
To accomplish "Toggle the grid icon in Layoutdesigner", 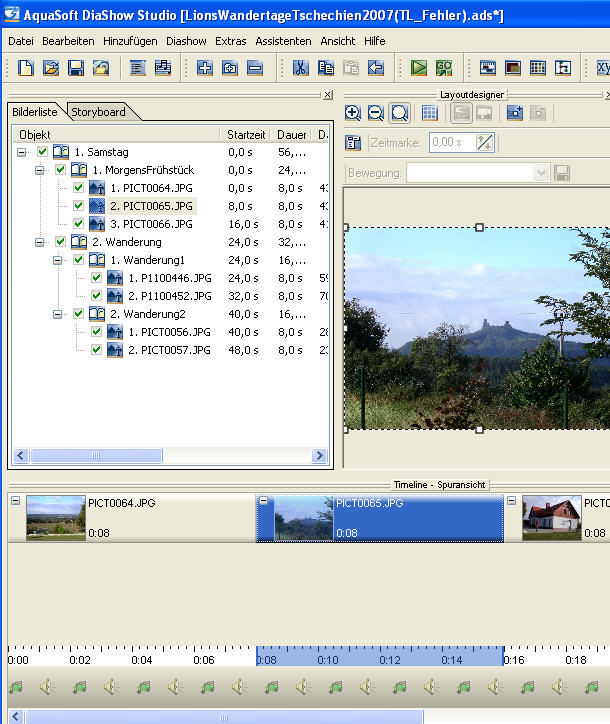I will click(429, 113).
